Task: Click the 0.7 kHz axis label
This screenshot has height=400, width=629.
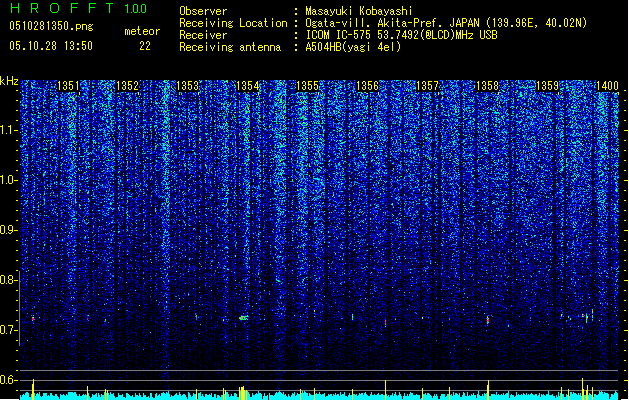Action: pyautogui.click(x=9, y=330)
